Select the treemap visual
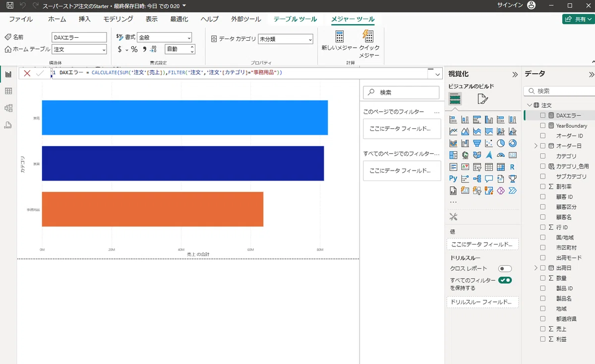This screenshot has height=364, width=595. 453,155
